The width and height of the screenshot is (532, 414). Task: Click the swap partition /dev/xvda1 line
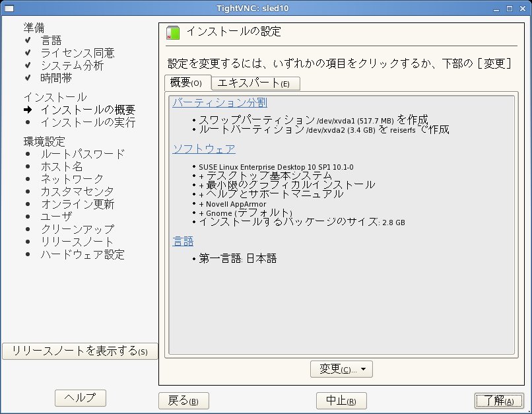[314, 120]
